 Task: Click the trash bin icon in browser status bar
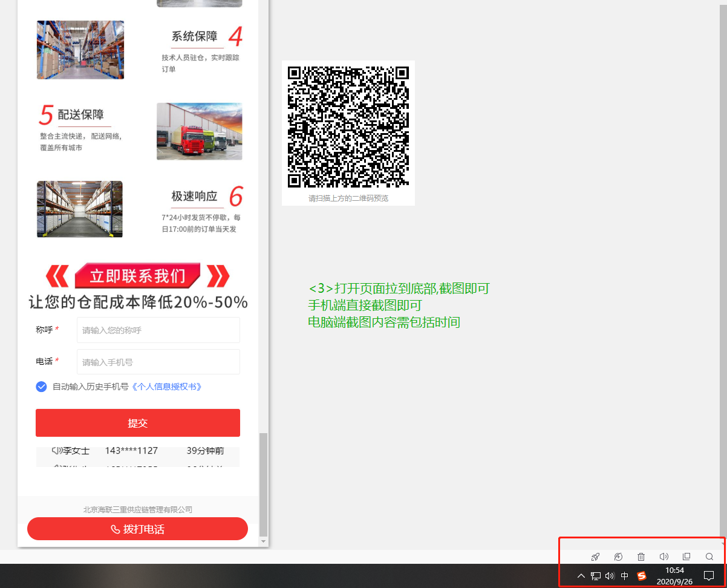(x=641, y=557)
